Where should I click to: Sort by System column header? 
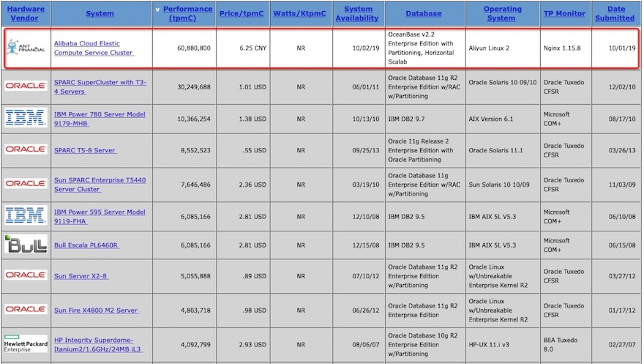click(x=100, y=14)
